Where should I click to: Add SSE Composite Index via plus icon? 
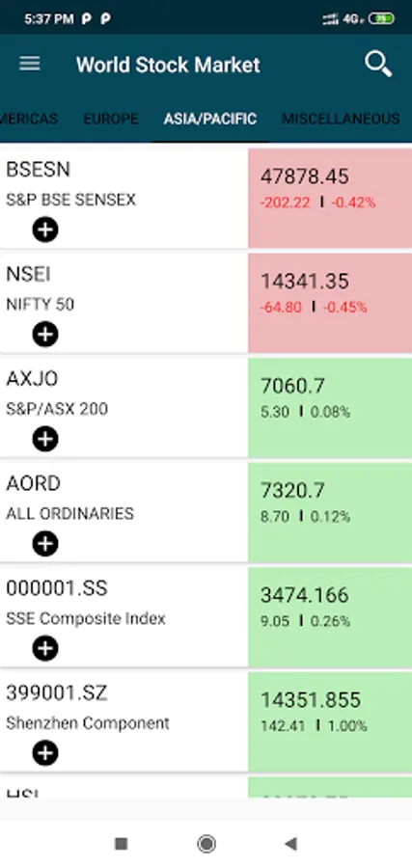tap(45, 648)
